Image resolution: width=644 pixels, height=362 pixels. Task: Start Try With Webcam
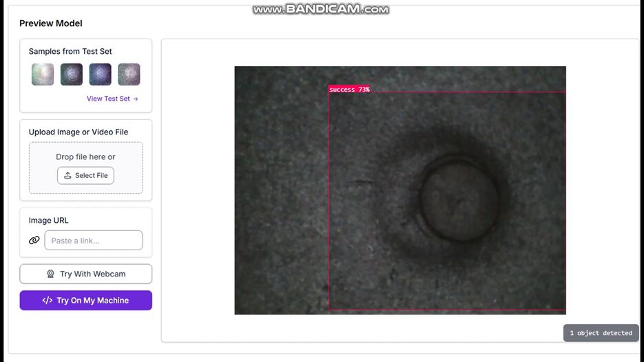[85, 274]
